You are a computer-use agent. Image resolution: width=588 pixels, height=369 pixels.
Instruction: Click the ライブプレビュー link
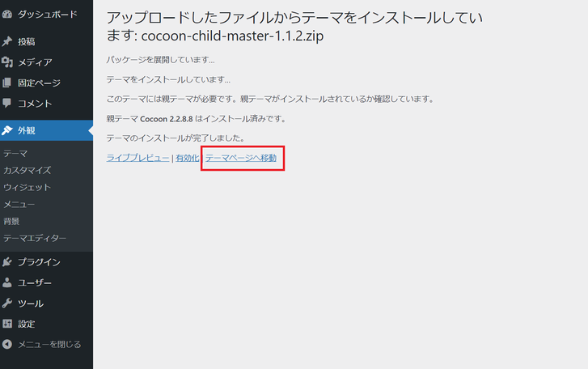137,158
